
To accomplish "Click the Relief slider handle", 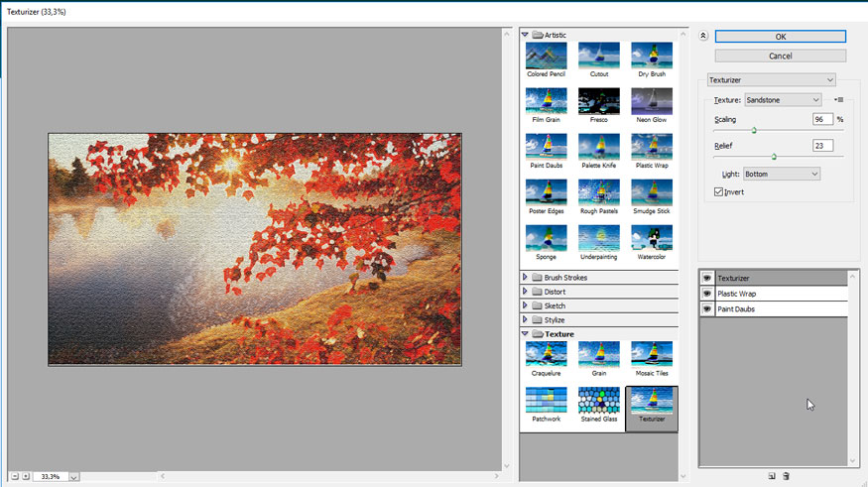I will click(x=774, y=157).
